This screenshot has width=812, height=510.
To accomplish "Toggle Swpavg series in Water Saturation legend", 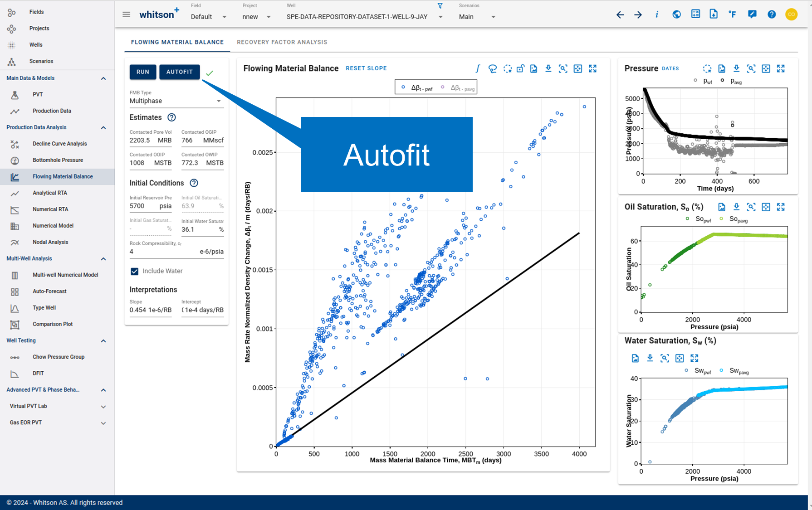I will [x=734, y=371].
